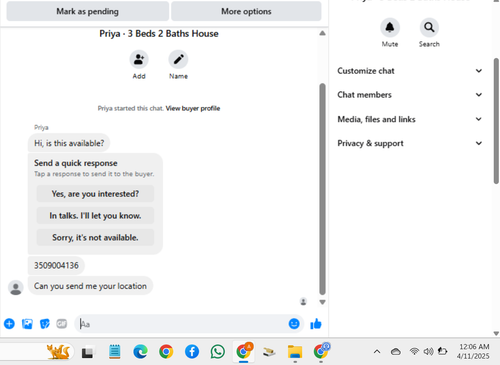This screenshot has height=365, width=500.
Task: Send a thumbs-up like
Action: [316, 324]
